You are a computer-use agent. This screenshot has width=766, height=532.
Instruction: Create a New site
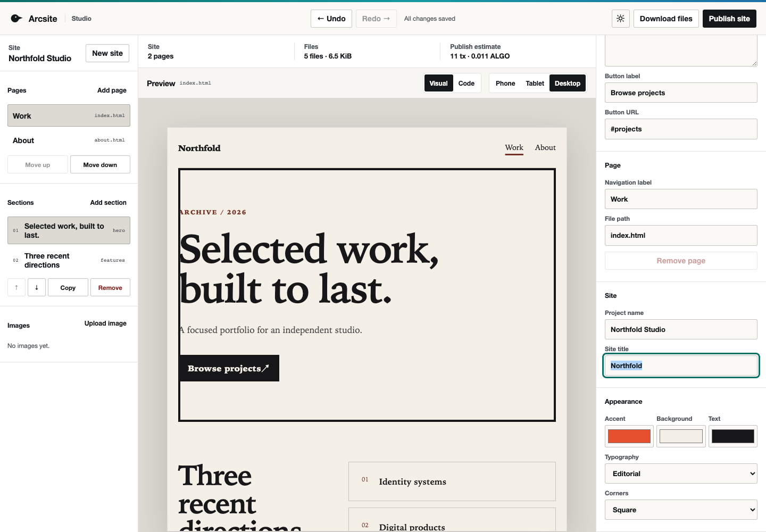click(107, 53)
